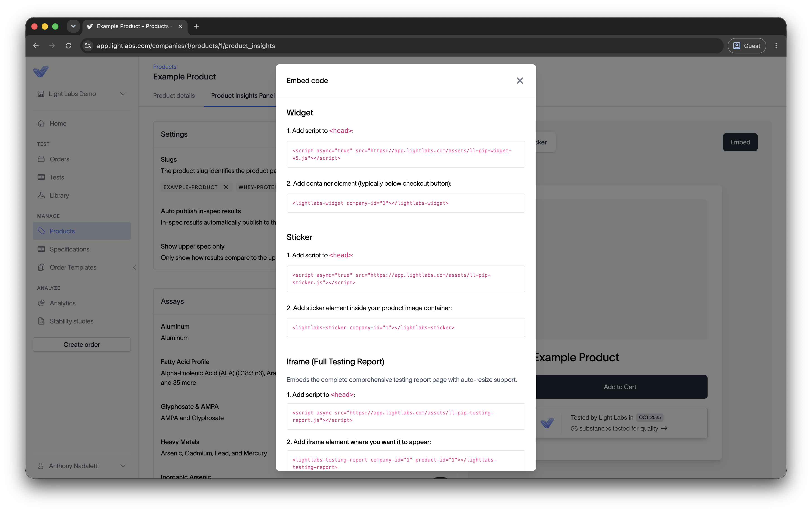The image size is (812, 512).
Task: Switch to Product details tab
Action: pos(174,96)
